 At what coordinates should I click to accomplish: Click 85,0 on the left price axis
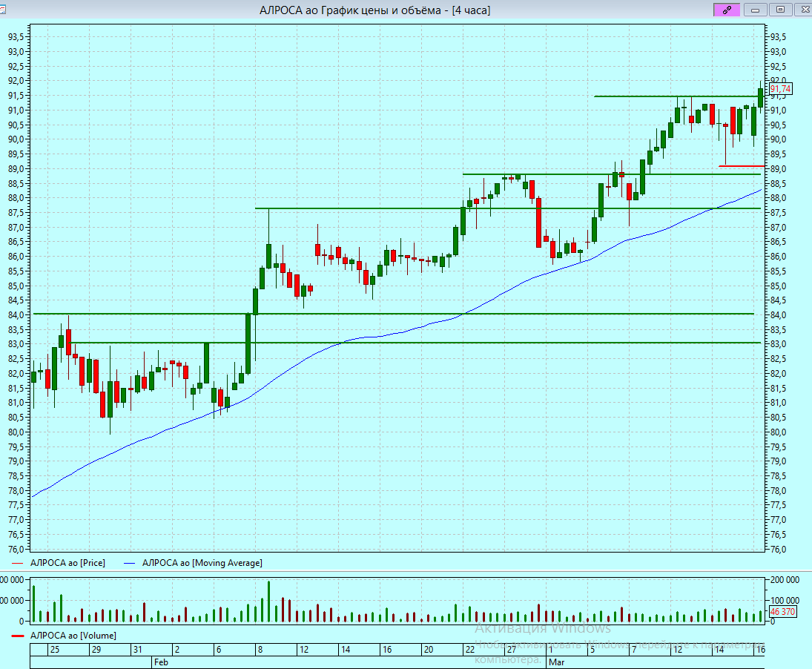pos(16,286)
